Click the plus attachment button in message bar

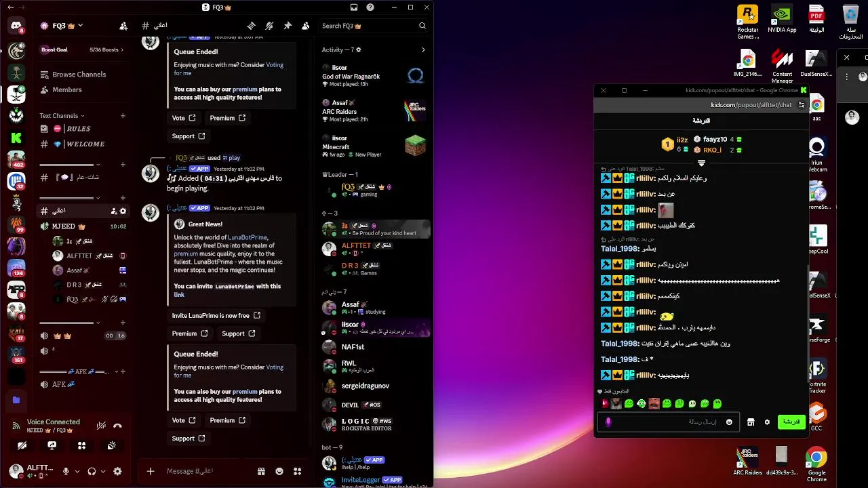tap(151, 471)
